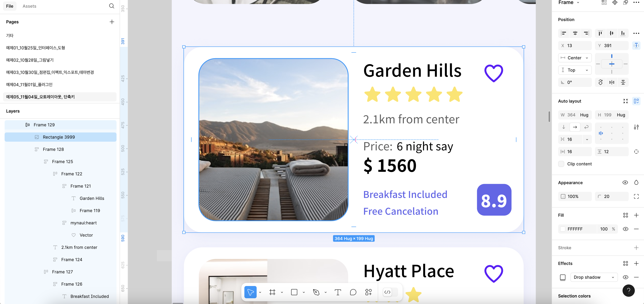
Task: Switch to the Assets tab
Action: click(29, 6)
